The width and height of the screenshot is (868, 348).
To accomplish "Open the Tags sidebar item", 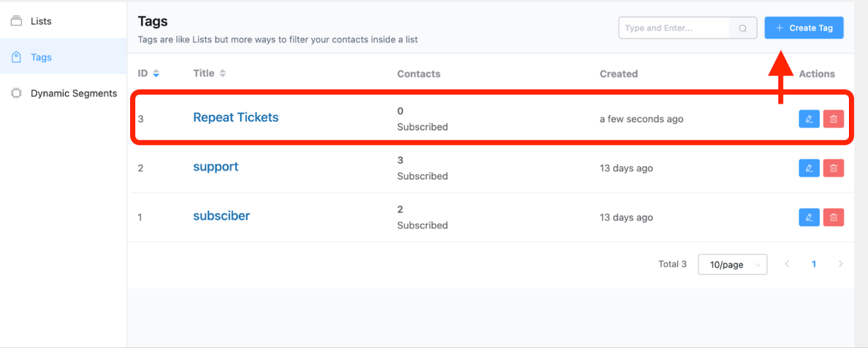I will coord(64,57).
